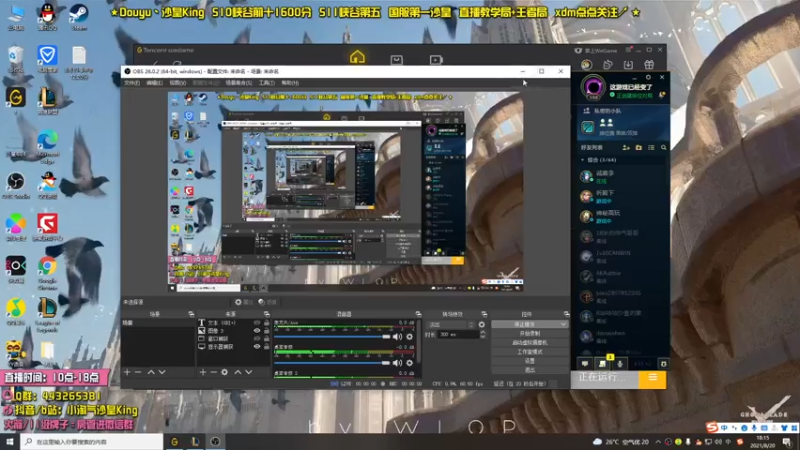Add a new scene with plus icon
Viewport: 800px width, 450px height.
tap(127, 372)
